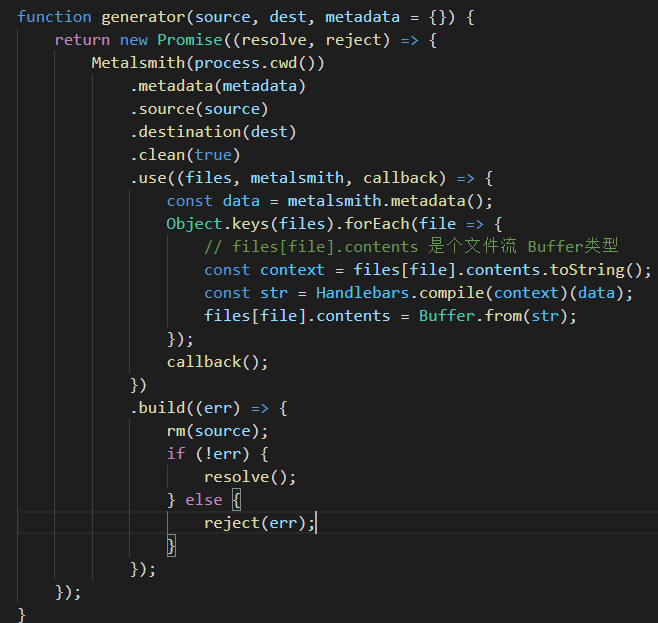The height and width of the screenshot is (623, 658).
Task: Click the callback() statement
Action: tap(217, 361)
